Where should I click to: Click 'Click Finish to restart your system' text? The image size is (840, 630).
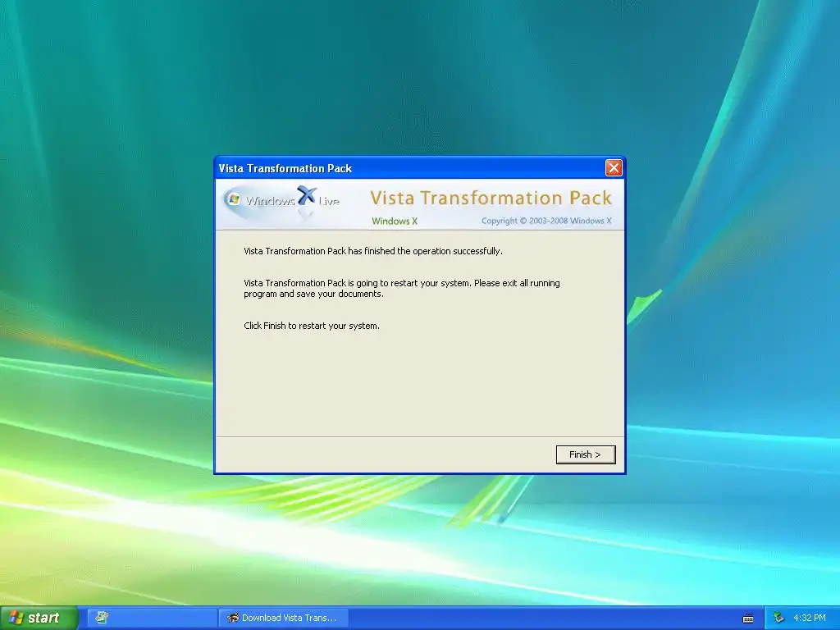(311, 326)
